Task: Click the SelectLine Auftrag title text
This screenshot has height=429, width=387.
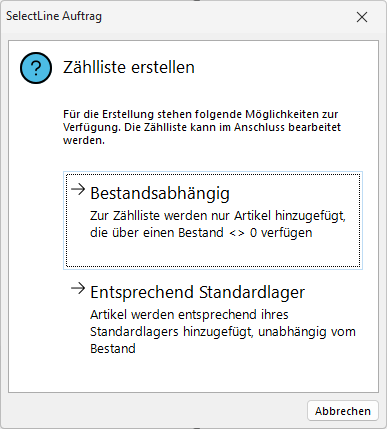Action: click(54, 16)
